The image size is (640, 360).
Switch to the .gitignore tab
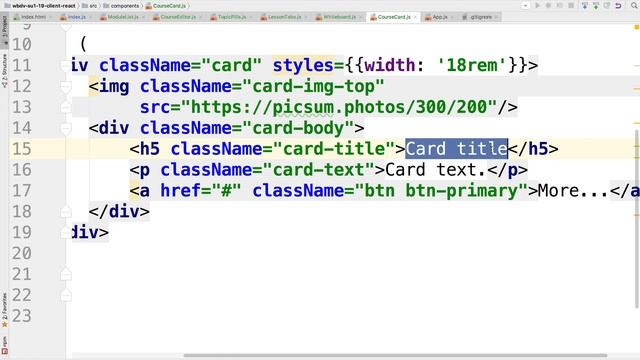[x=481, y=17]
